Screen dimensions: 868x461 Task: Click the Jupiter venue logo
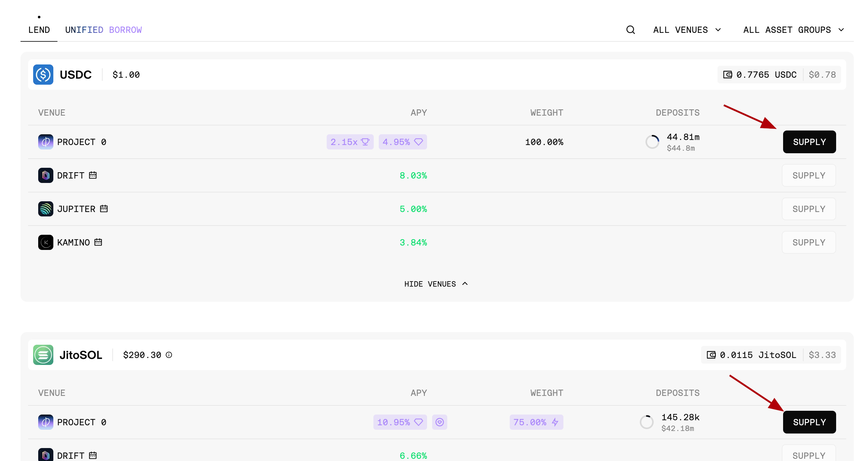[x=45, y=209]
